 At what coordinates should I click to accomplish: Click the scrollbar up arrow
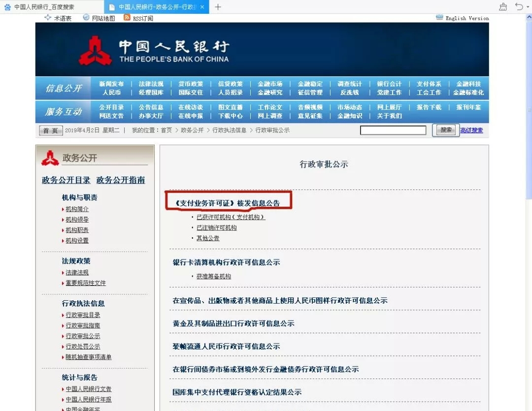point(529,17)
